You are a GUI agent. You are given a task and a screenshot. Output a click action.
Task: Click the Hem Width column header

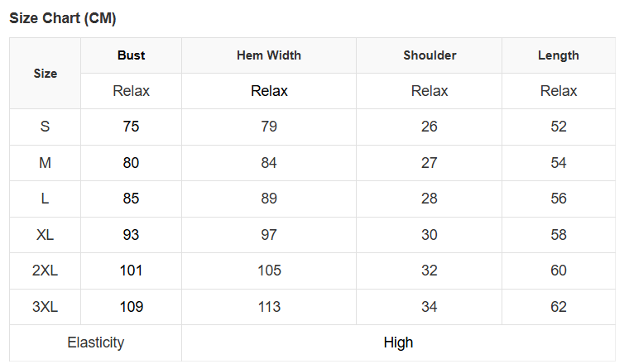[269, 55]
